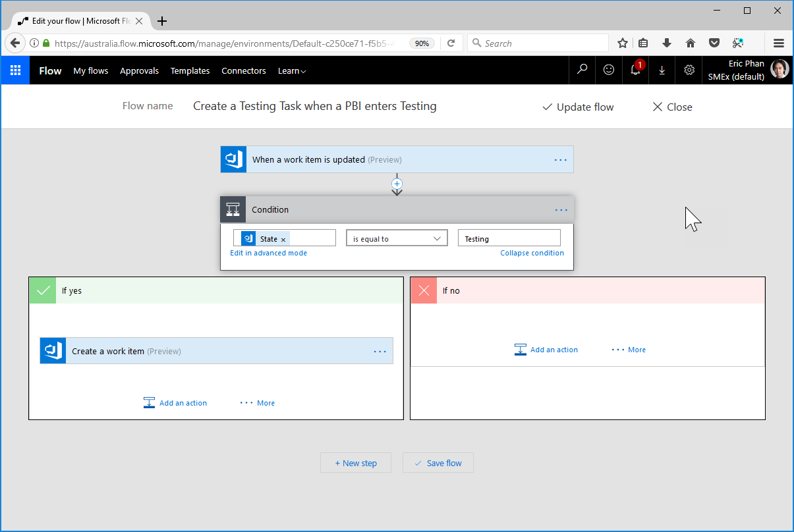The height and width of the screenshot is (532, 794).
Task: Bookmark this page with the star icon
Action: (x=623, y=43)
